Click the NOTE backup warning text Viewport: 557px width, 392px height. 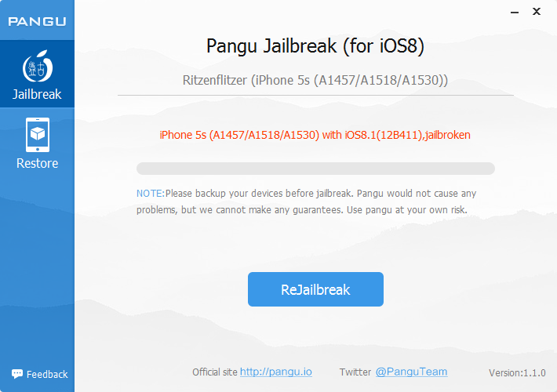306,201
